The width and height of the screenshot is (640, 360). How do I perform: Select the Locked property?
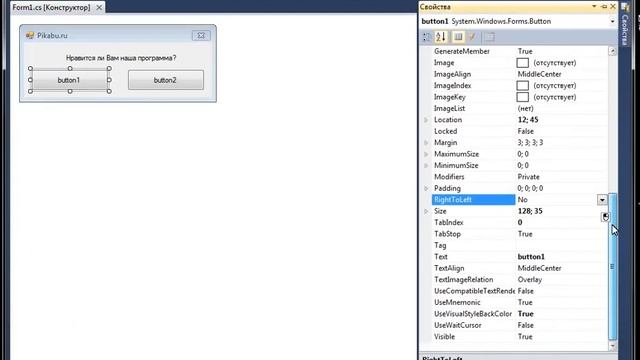520,131
